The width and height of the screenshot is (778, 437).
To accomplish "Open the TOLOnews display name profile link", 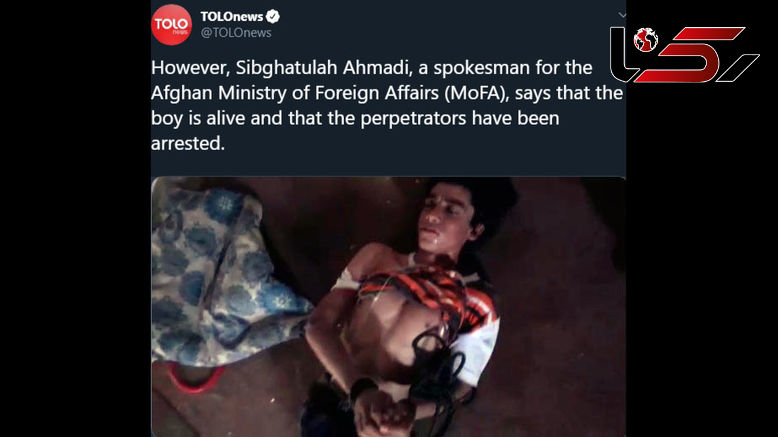I will coord(232,16).
